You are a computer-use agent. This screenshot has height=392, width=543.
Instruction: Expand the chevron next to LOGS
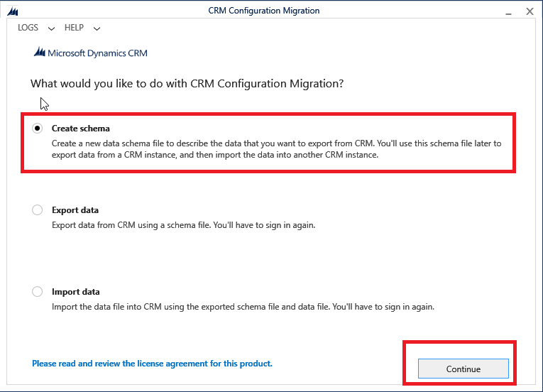(51, 28)
